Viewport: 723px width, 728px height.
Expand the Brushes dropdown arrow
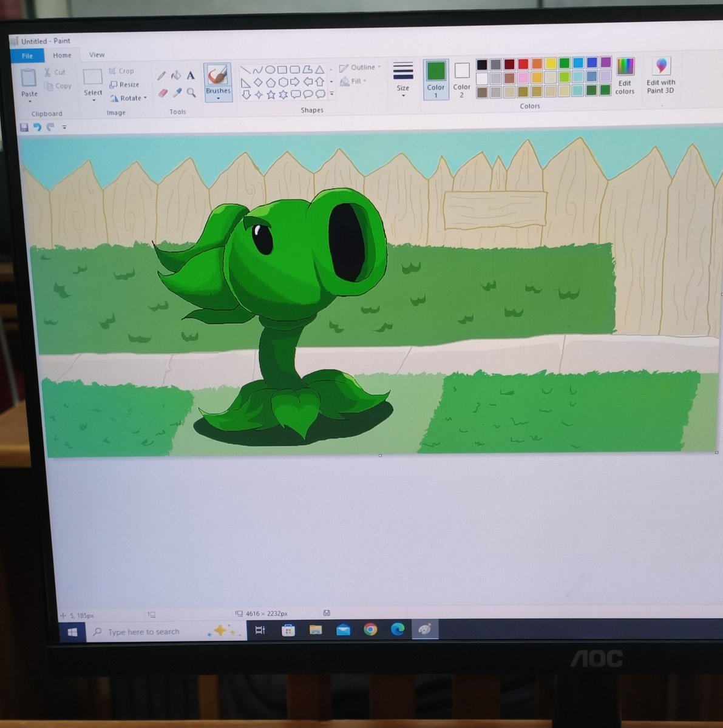tap(218, 98)
